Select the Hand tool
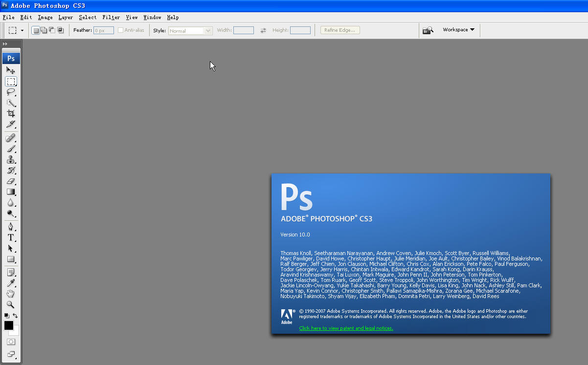 tap(11, 294)
